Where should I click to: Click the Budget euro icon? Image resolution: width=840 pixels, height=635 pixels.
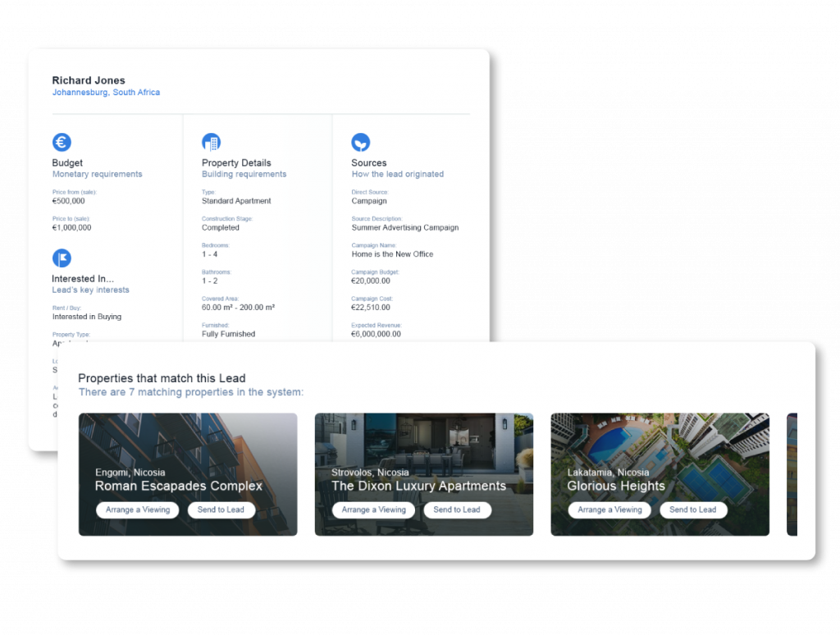[62, 142]
